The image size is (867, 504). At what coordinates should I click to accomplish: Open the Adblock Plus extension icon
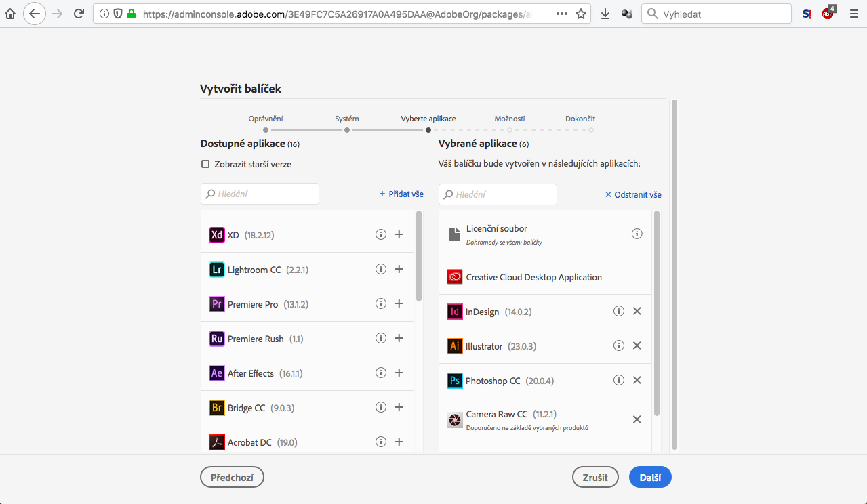coord(828,13)
